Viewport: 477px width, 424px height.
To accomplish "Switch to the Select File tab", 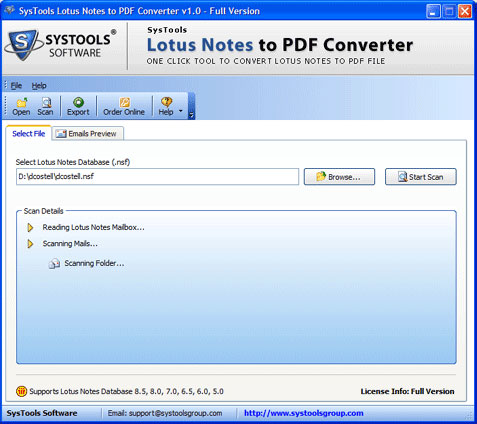I will (x=29, y=134).
